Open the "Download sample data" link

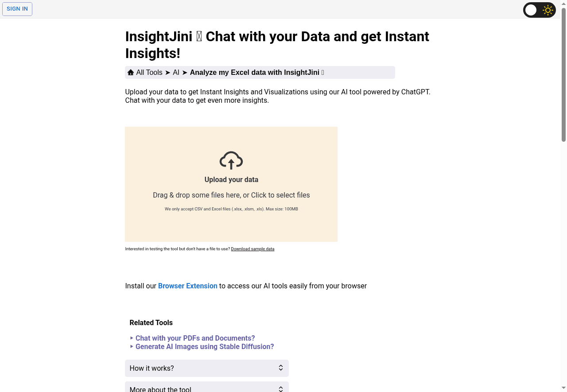point(252,249)
